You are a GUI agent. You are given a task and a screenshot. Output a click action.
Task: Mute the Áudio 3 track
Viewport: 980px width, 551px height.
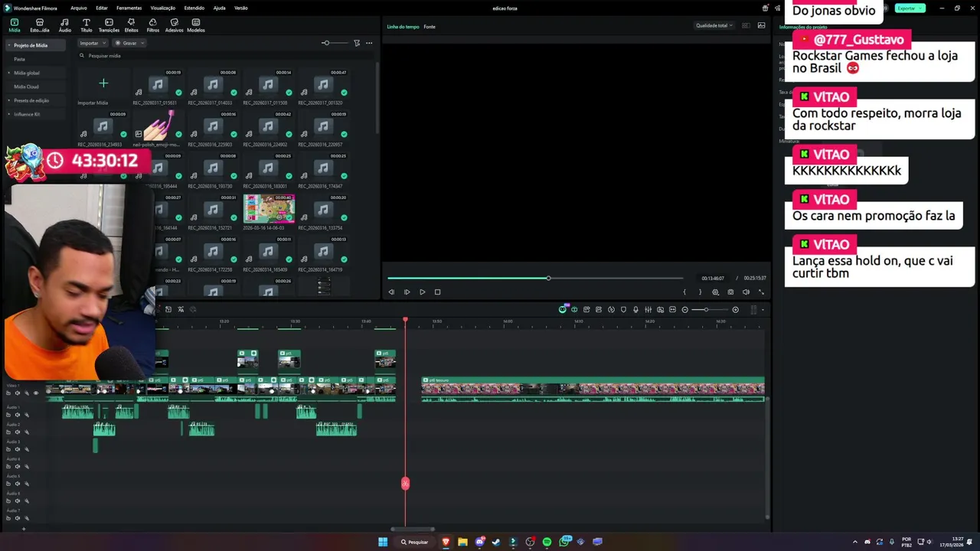coord(18,449)
